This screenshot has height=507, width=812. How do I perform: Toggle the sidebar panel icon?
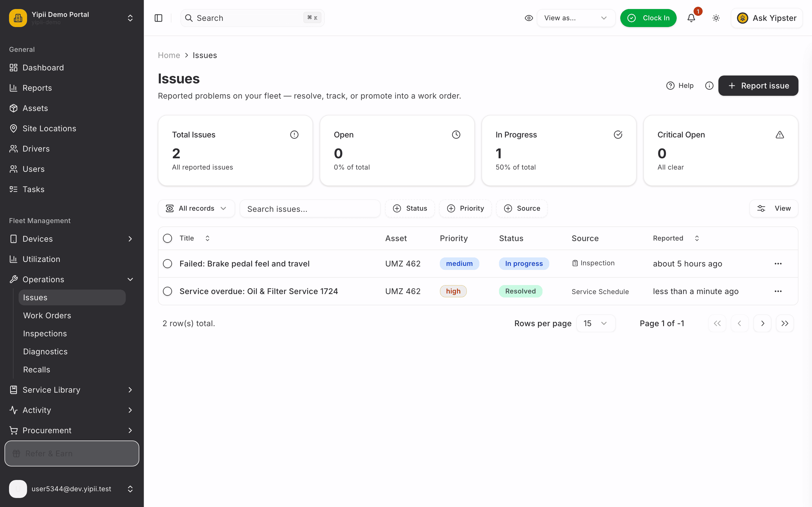tap(158, 18)
